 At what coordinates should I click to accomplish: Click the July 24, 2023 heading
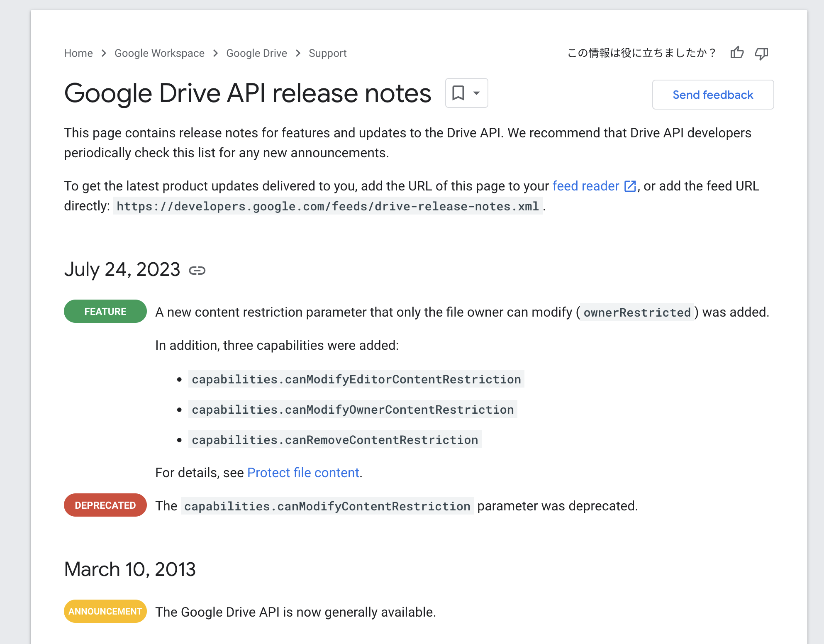pos(122,270)
